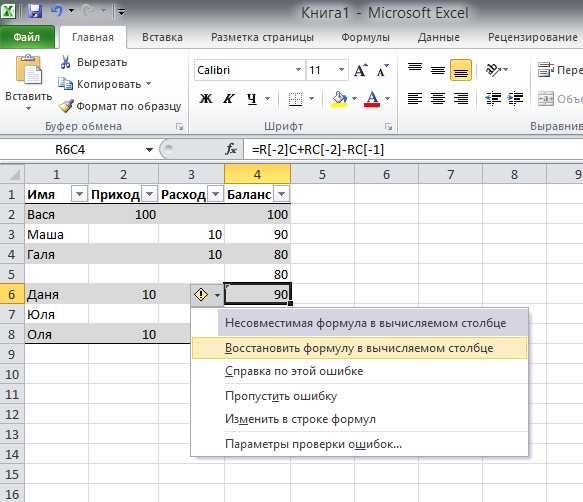
Task: Toggle Italic (К) formatting
Action: (228, 99)
